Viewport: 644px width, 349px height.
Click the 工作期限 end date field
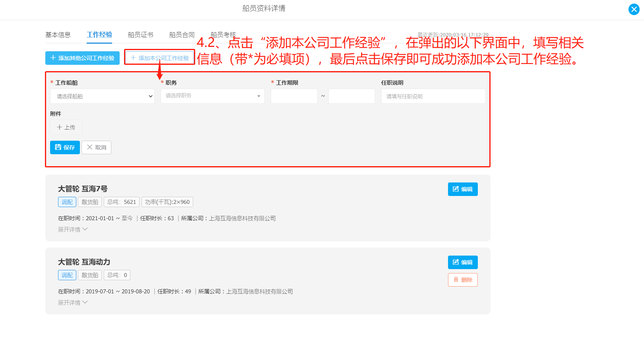(352, 96)
